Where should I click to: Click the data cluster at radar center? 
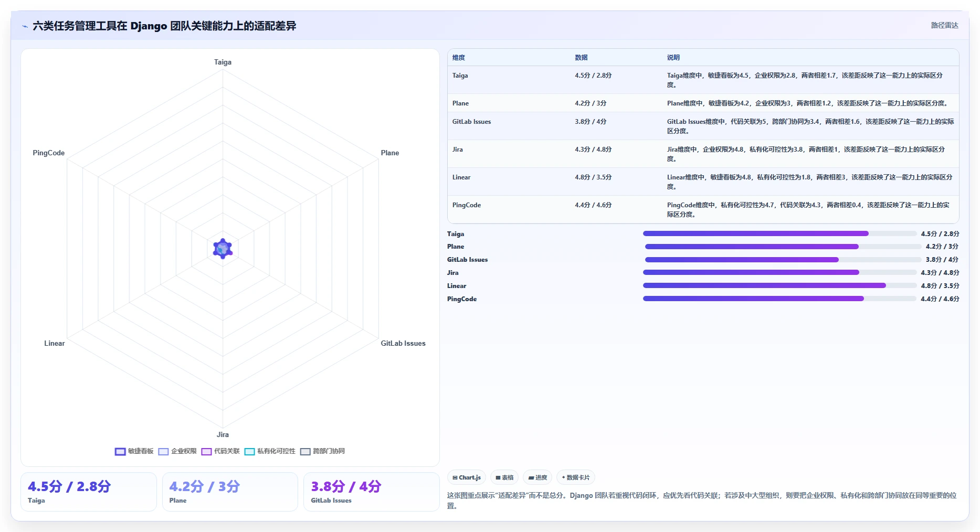(x=223, y=249)
